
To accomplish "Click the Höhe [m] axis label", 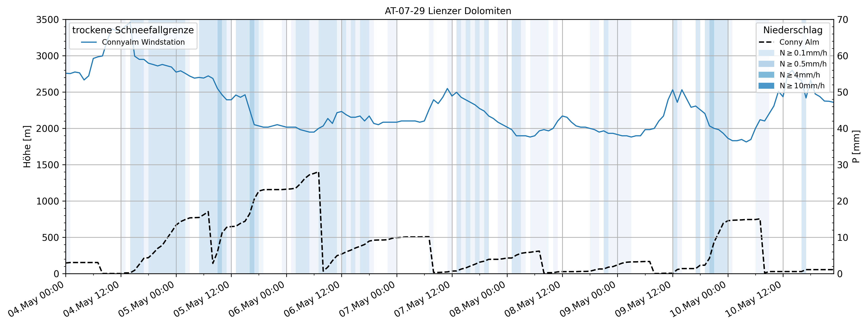I will [x=27, y=147].
